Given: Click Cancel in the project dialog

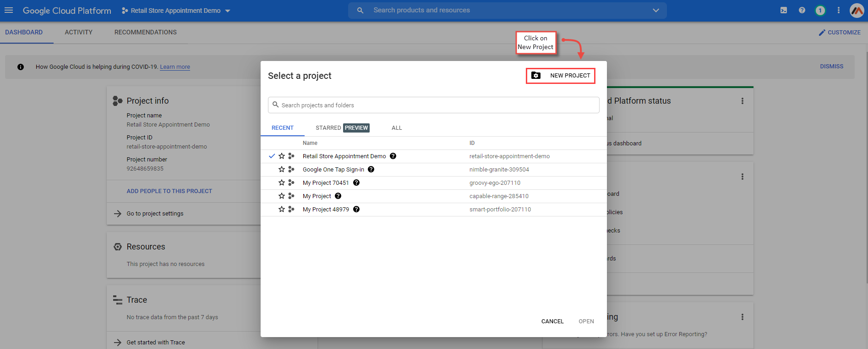Looking at the screenshot, I should [x=552, y=321].
